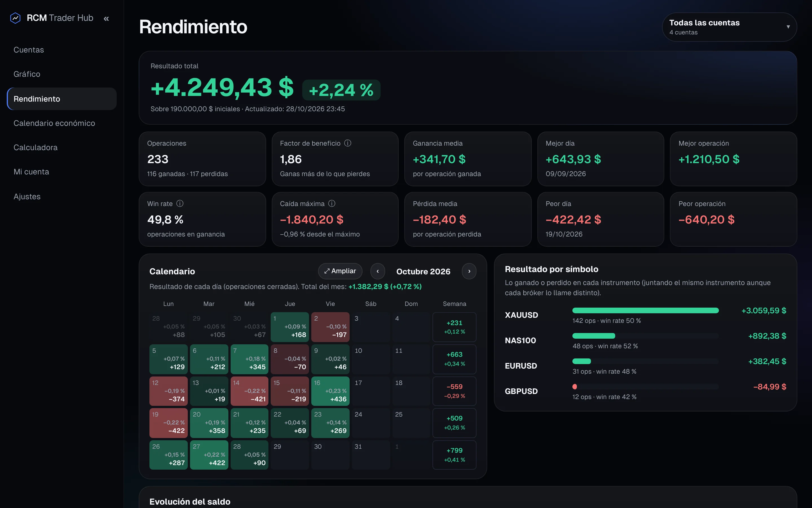The width and height of the screenshot is (812, 508).
Task: Go to next month in the calendar
Action: click(x=469, y=271)
